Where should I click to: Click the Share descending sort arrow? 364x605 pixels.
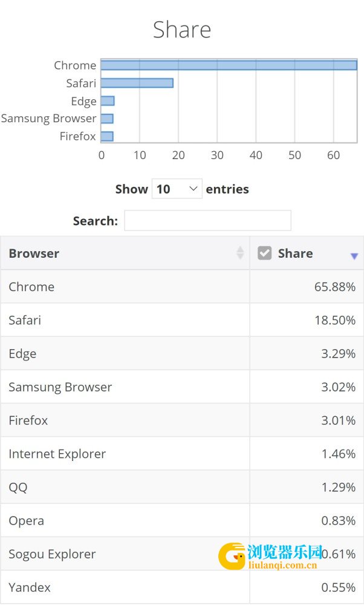pos(354,256)
